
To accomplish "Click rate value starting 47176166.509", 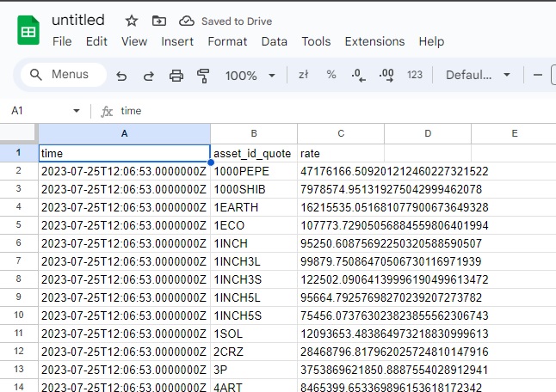I will (x=394, y=171).
